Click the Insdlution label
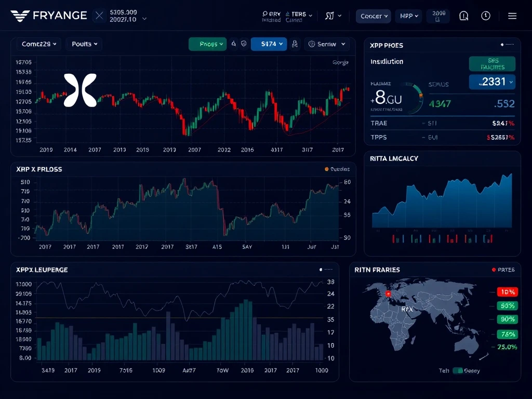The width and height of the screenshot is (532, 399). point(387,61)
